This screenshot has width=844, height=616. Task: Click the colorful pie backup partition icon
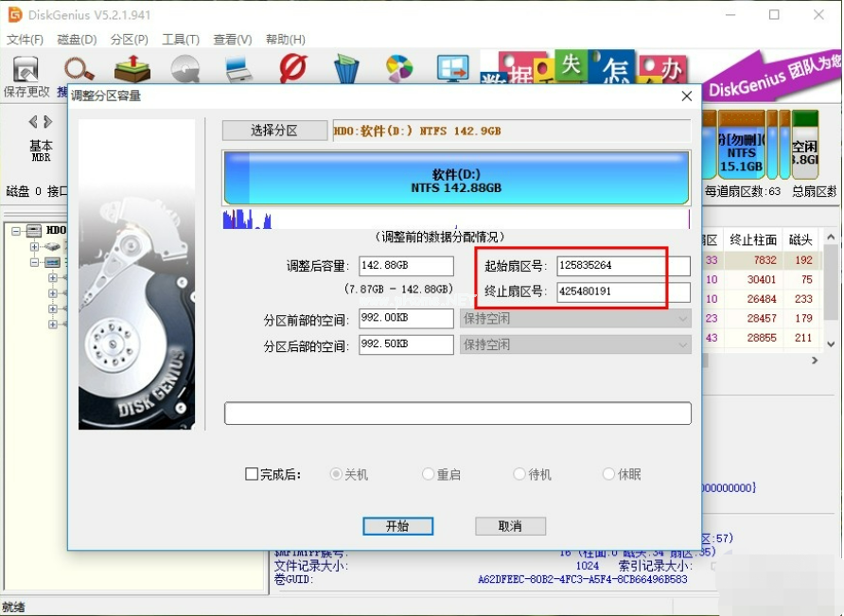pos(399,68)
